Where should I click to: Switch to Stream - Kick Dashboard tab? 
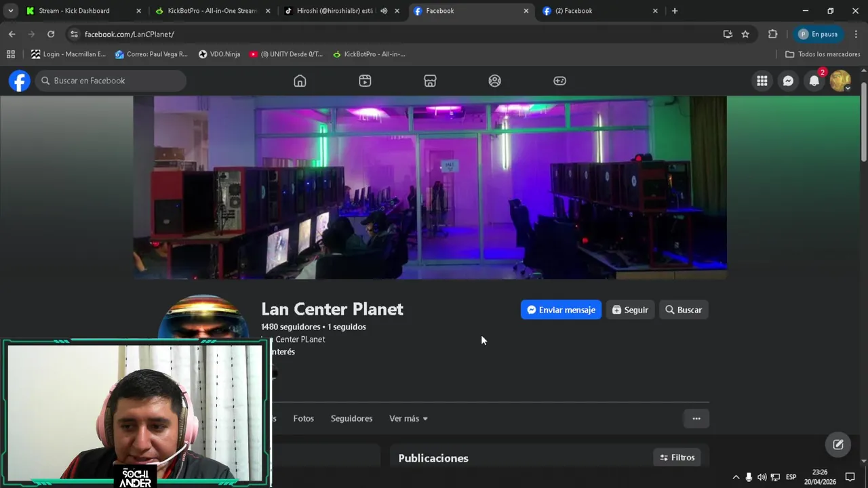84,11
